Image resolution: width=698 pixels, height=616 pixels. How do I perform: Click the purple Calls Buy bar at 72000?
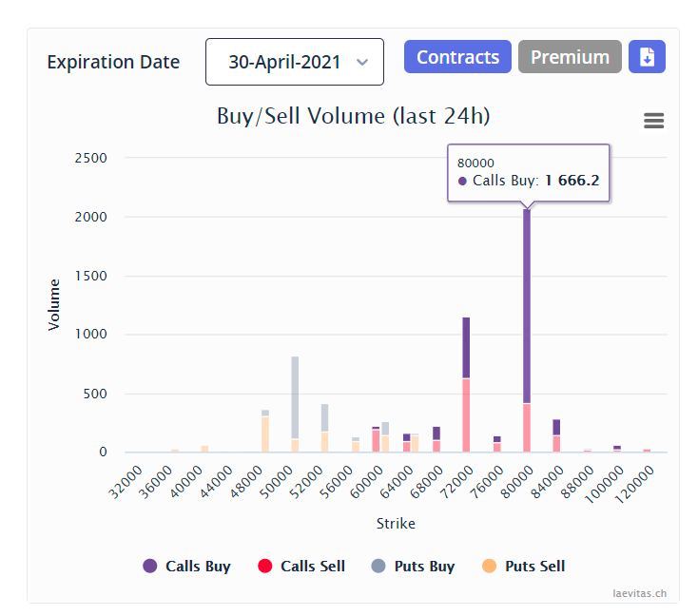466,347
